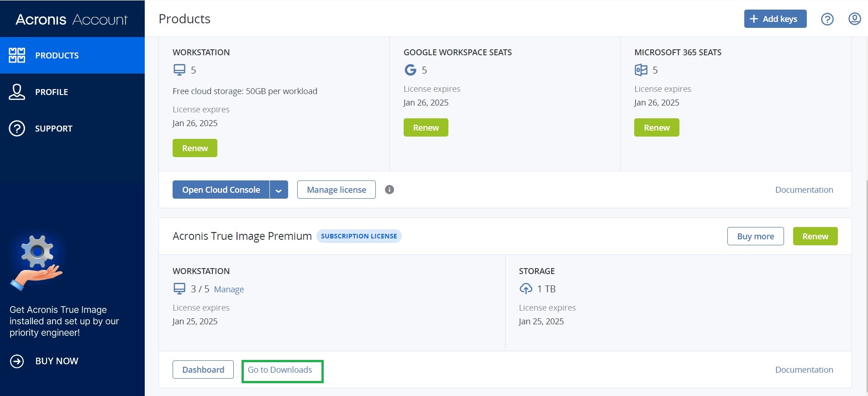The image size is (868, 396).
Task: Renew the Microsoft 365 seats license
Action: click(x=656, y=127)
